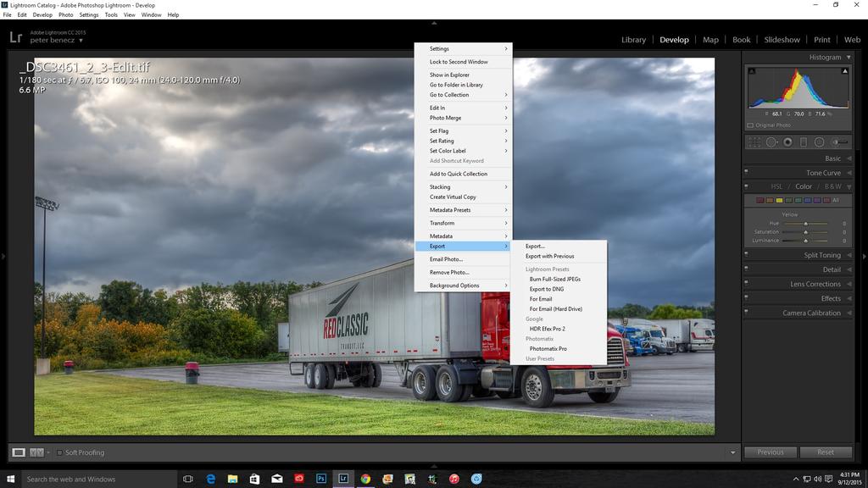Enable the Soft Proofing checkbox
Image resolution: width=868 pixels, height=488 pixels.
60,452
